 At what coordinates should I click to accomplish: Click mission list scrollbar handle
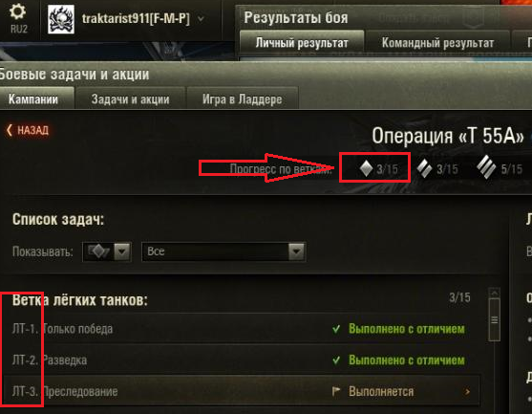coord(494,319)
